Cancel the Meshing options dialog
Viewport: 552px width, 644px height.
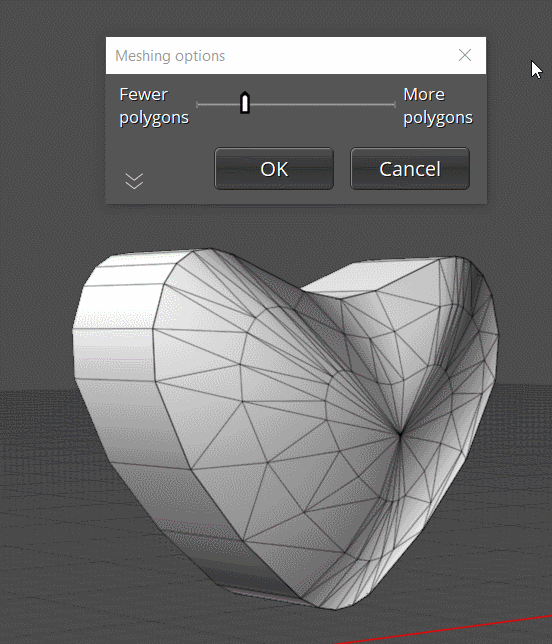click(410, 169)
